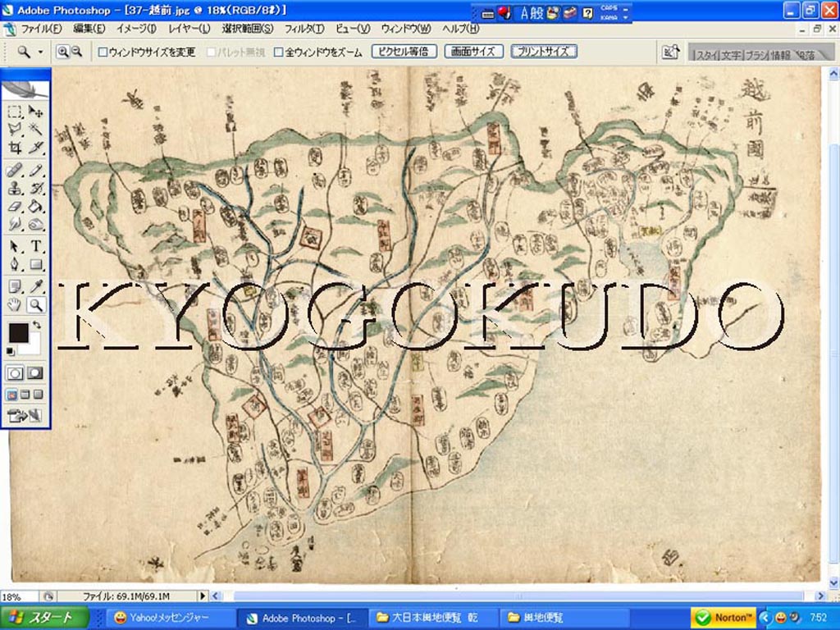Image resolution: width=840 pixels, height=630 pixels.
Task: Select the Move tool
Action: click(x=35, y=111)
